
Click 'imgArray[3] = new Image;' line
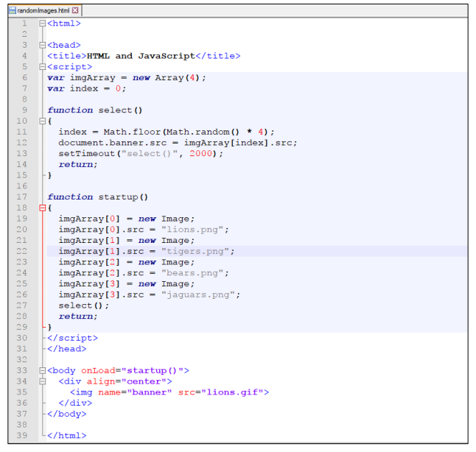point(126,284)
